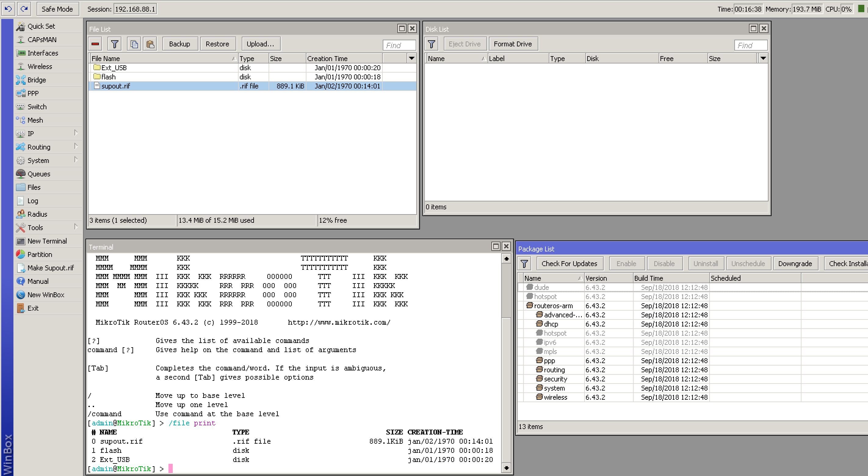Expand the IP submenu arrow

76,133
